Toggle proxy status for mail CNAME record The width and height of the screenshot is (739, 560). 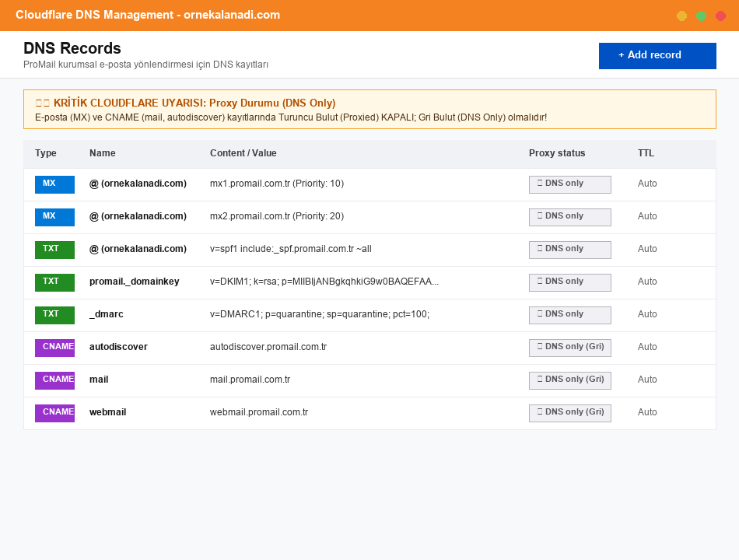pos(569,380)
